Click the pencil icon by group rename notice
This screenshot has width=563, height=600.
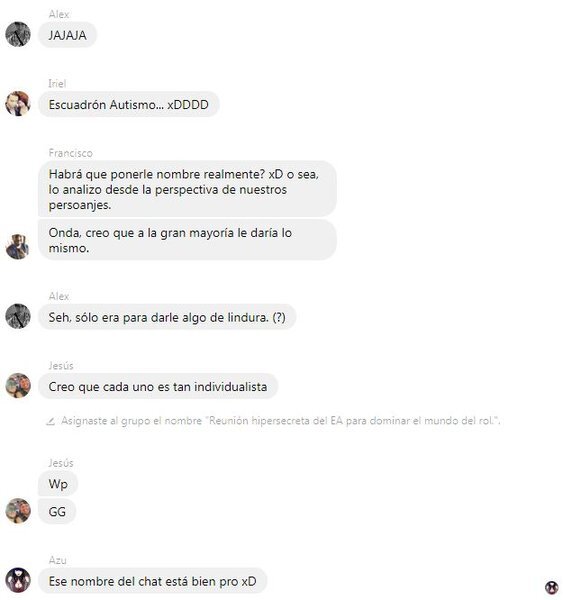[50, 421]
